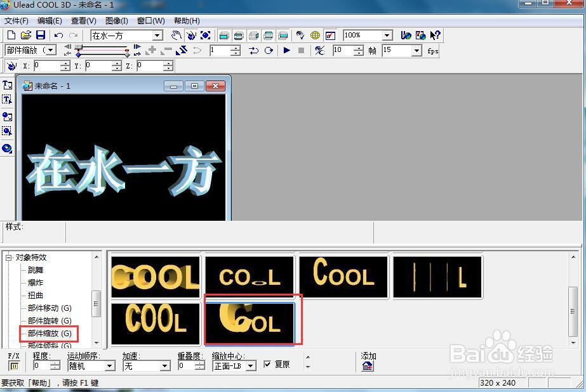Click the 重叠度 value field
Screen dimensions: 586x392
pos(187,366)
